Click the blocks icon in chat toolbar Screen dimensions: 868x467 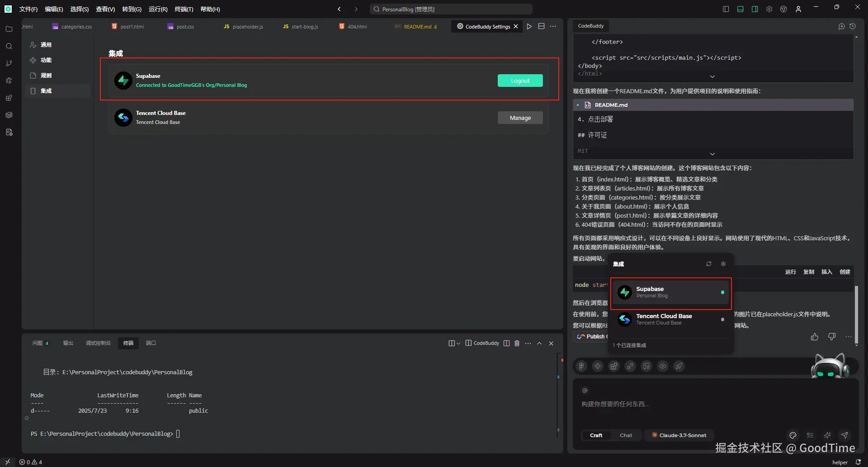click(614, 366)
